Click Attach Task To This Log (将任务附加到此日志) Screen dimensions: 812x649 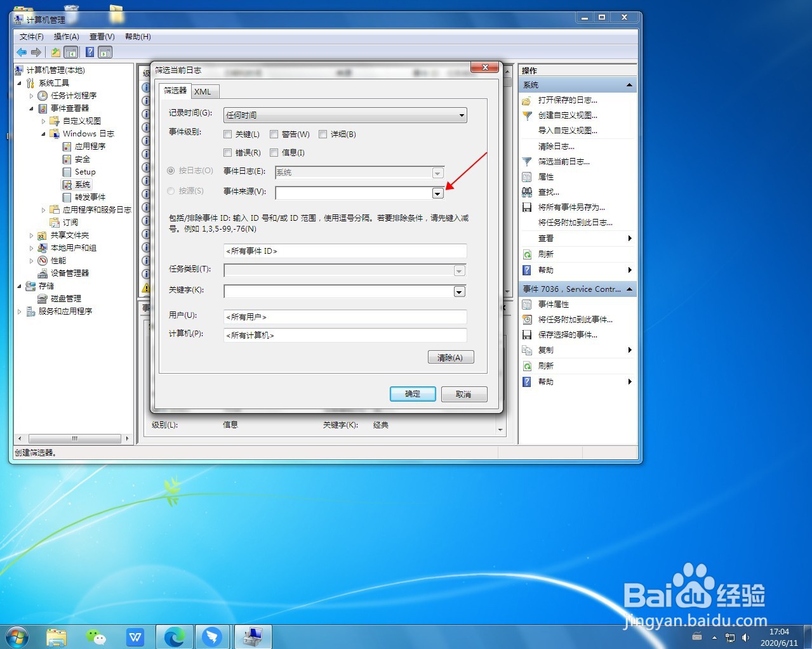(x=576, y=223)
